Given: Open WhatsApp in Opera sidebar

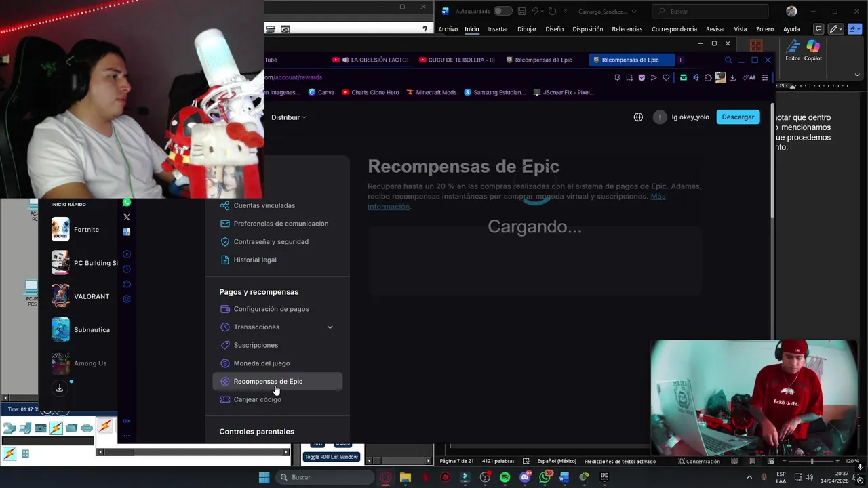Looking at the screenshot, I should [127, 202].
